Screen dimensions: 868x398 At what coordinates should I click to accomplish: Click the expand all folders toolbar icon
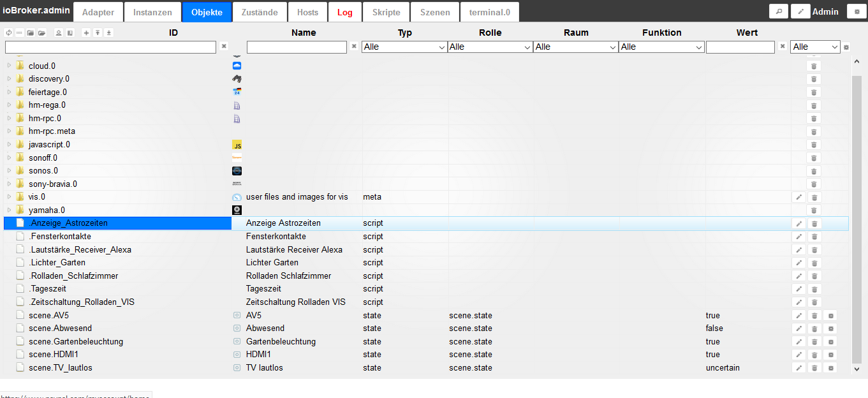tap(41, 33)
